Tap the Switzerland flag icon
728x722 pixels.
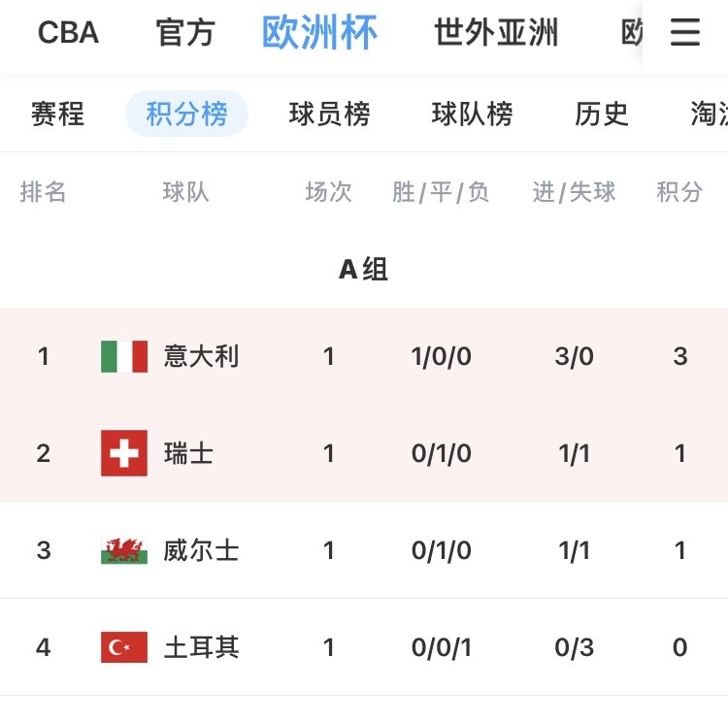(124, 453)
